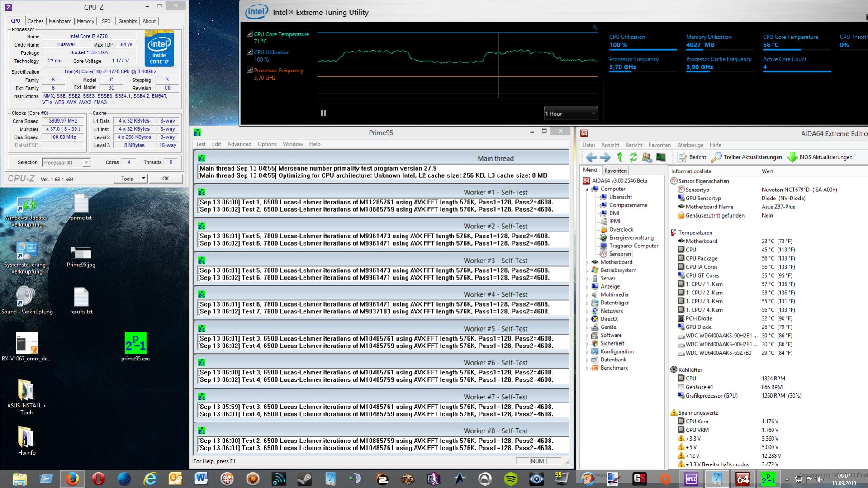Launch Internet Explorer from taskbar
The width and height of the screenshot is (868, 488).
[x=150, y=479]
